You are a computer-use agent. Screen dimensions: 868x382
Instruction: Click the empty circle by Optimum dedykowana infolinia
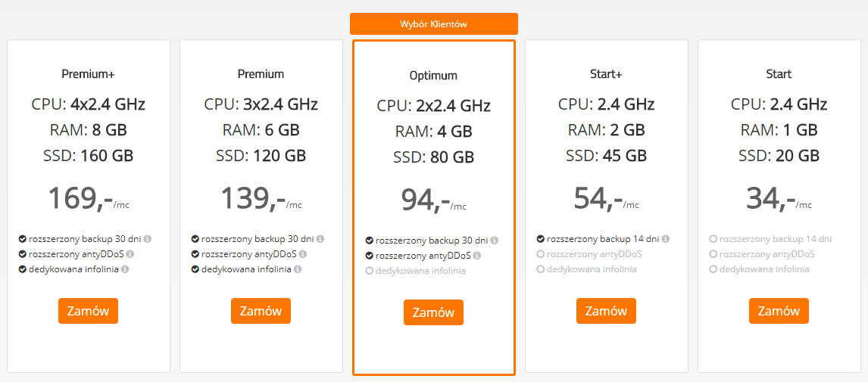tap(369, 271)
